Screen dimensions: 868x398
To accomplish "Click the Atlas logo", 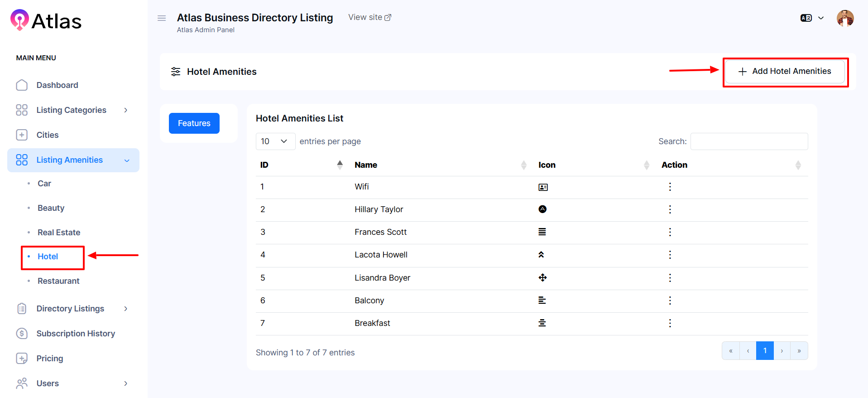I will [x=46, y=21].
